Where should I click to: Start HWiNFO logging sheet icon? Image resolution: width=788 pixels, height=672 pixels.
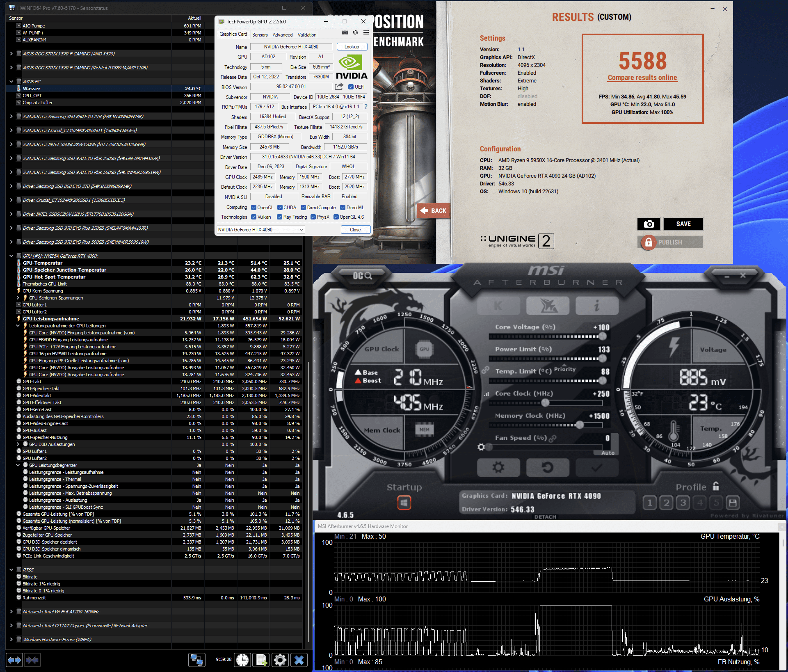coord(261,660)
